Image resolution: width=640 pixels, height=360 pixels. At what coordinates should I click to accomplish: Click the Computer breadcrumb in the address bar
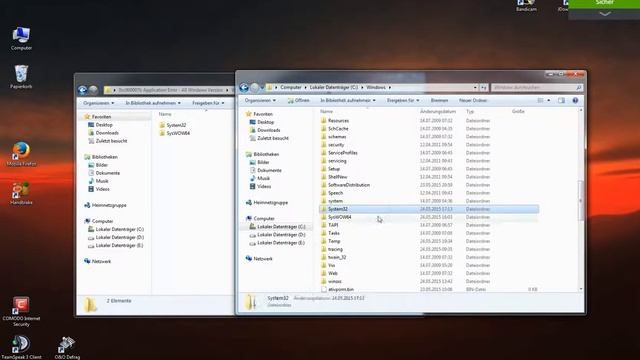291,87
